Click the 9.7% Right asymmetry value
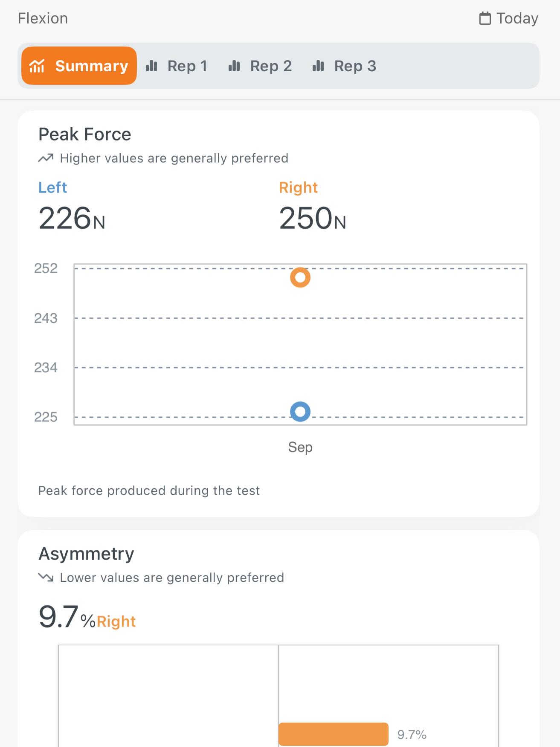Viewport: 560px width, 747px height. click(x=87, y=617)
